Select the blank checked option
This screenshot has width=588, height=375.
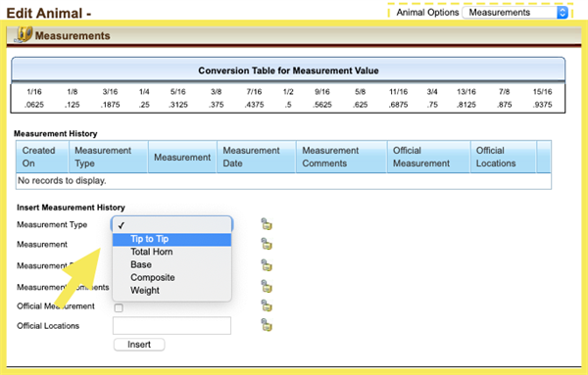[x=171, y=225]
